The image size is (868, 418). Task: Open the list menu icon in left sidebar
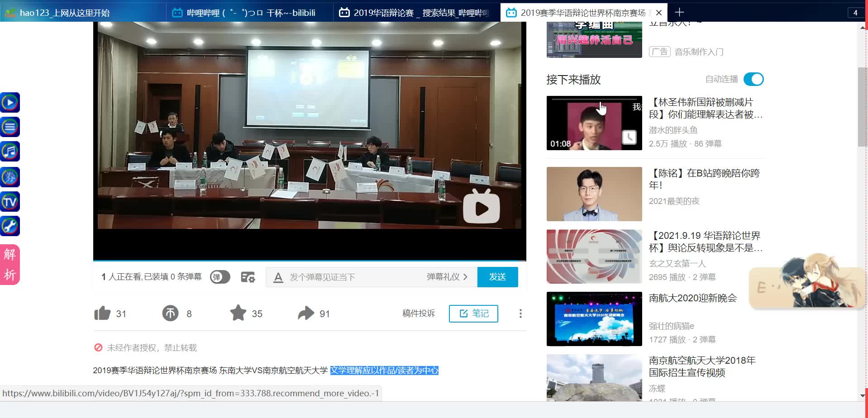10,127
